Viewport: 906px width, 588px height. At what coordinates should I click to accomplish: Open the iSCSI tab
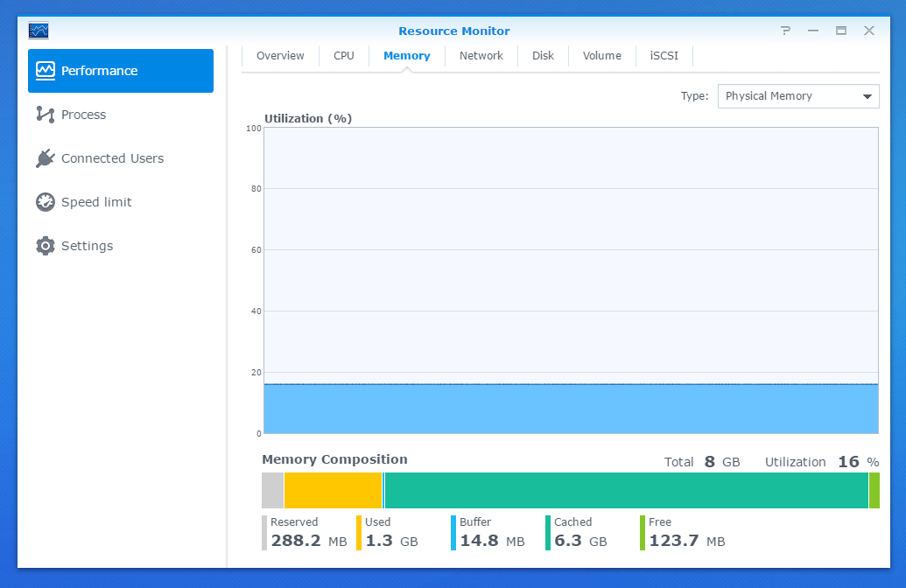click(x=664, y=56)
